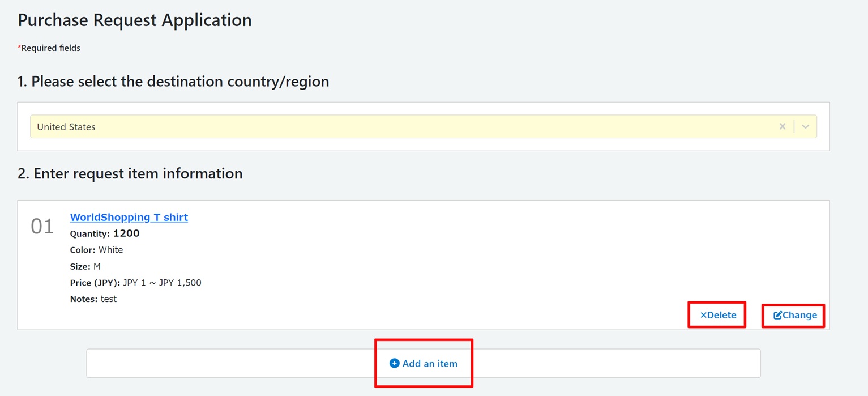Image resolution: width=868 pixels, height=396 pixels.
Task: Click the Size: M line
Action: pyautogui.click(x=85, y=266)
